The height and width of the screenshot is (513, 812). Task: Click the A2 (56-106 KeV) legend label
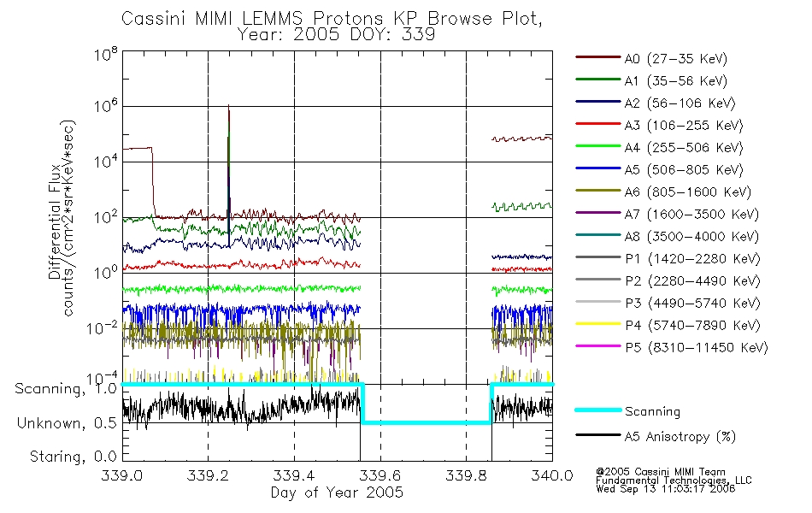point(680,103)
